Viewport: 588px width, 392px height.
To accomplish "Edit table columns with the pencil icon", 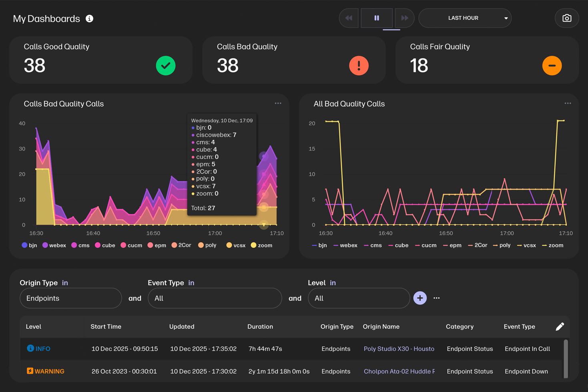I will click(560, 327).
